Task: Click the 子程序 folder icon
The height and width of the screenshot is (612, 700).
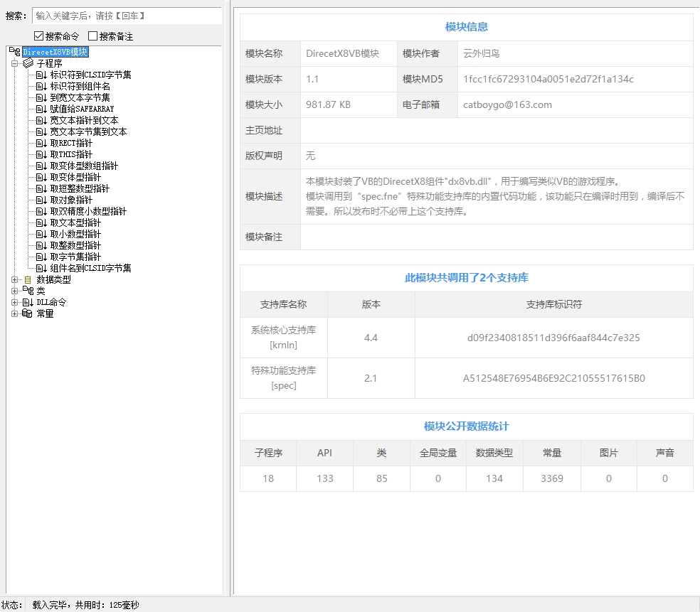Action: pyautogui.click(x=28, y=63)
